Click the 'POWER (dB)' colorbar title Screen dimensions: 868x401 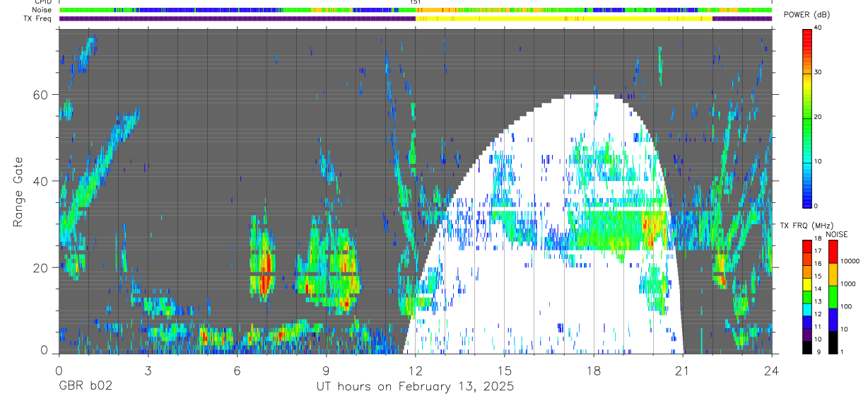[807, 15]
